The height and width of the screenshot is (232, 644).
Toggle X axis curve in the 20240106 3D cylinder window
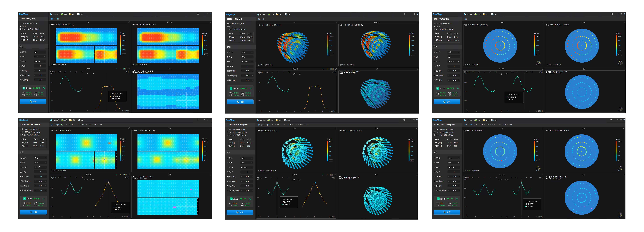tap(323, 69)
